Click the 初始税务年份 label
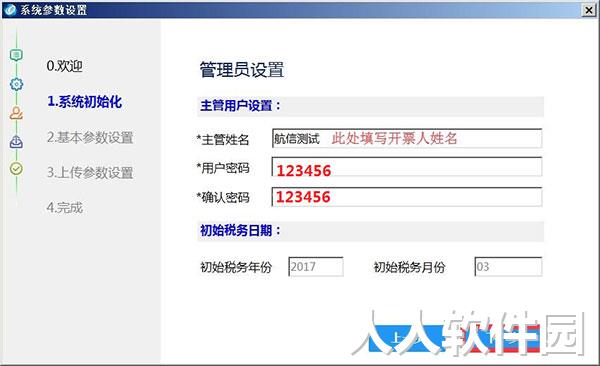Screen dimensions: 600x366 click(x=236, y=267)
